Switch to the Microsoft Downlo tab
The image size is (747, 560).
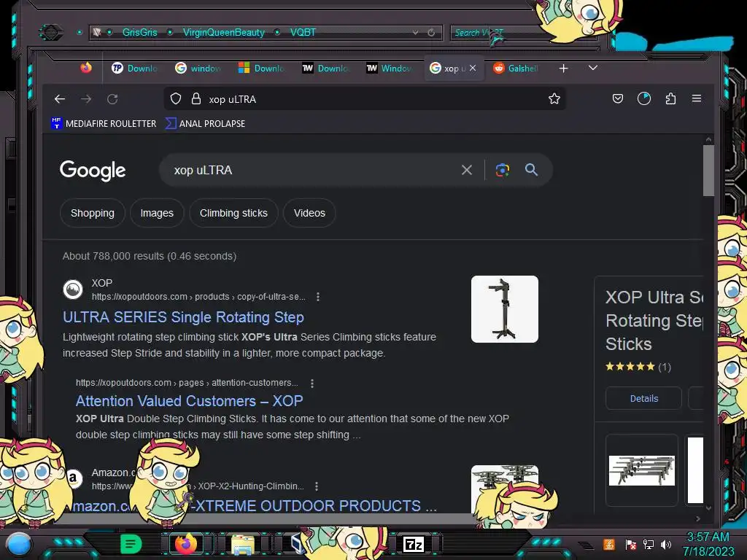261,68
